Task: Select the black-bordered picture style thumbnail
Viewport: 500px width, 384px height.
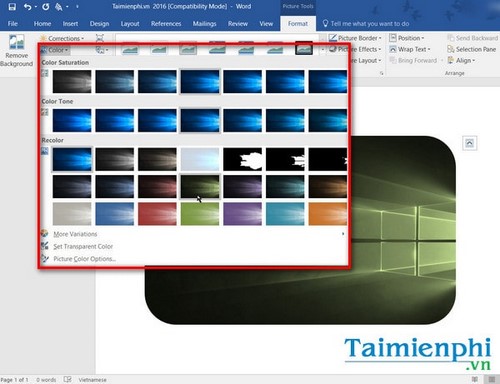Action: (304, 49)
